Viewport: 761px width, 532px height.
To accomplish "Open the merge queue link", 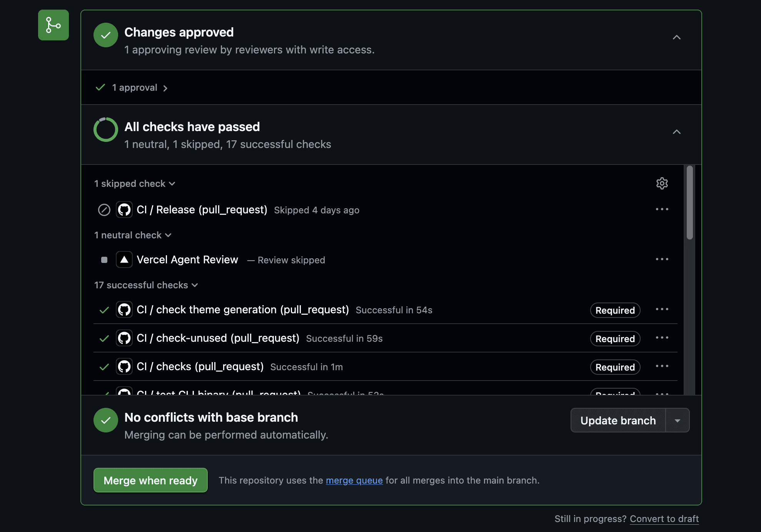I will 354,480.
